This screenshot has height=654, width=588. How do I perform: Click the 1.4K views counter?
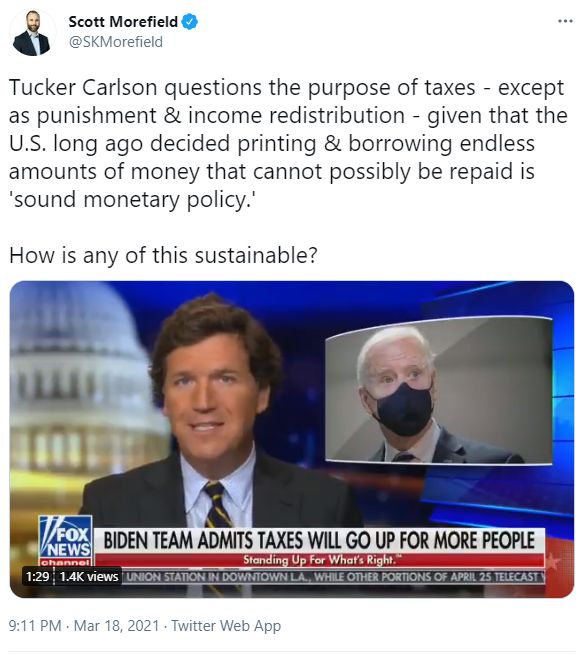(89, 576)
